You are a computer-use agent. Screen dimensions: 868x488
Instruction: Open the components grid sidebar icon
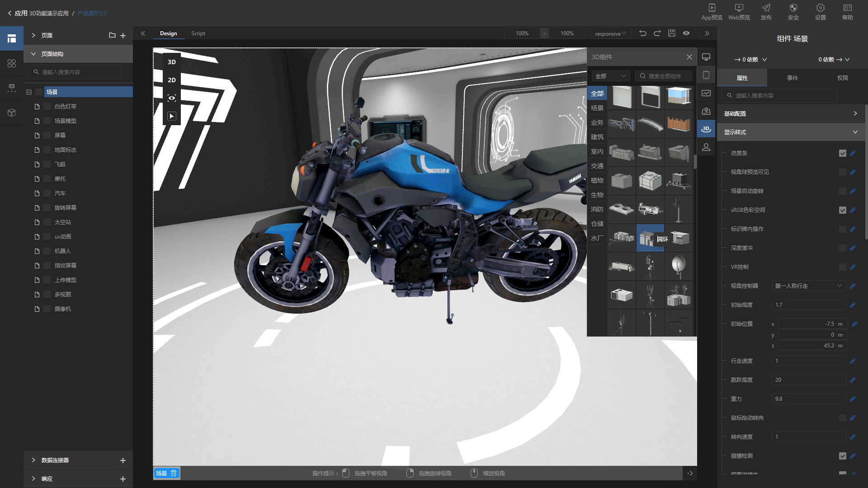click(x=12, y=63)
